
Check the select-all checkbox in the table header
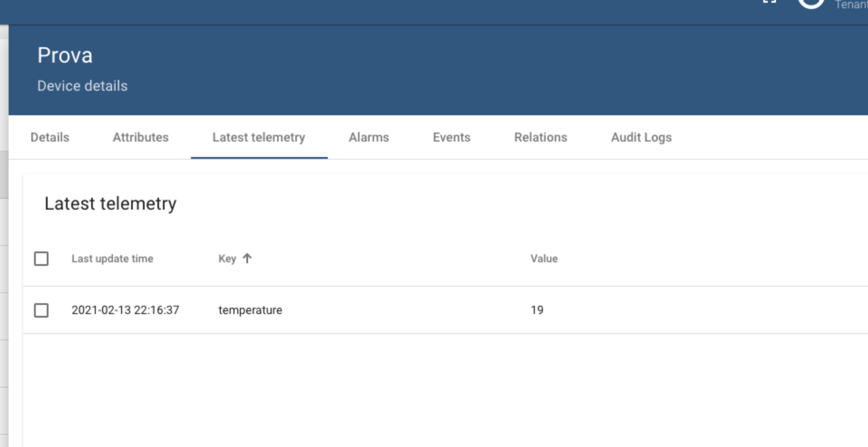[x=42, y=258]
